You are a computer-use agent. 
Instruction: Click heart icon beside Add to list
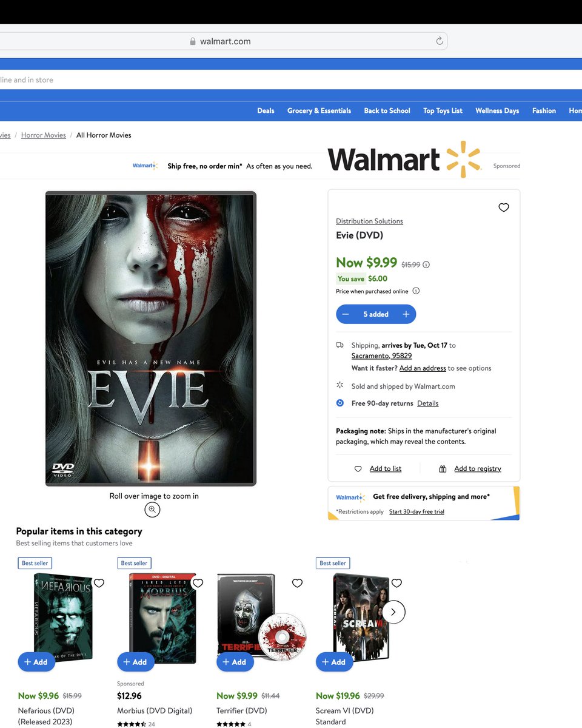[x=358, y=468]
